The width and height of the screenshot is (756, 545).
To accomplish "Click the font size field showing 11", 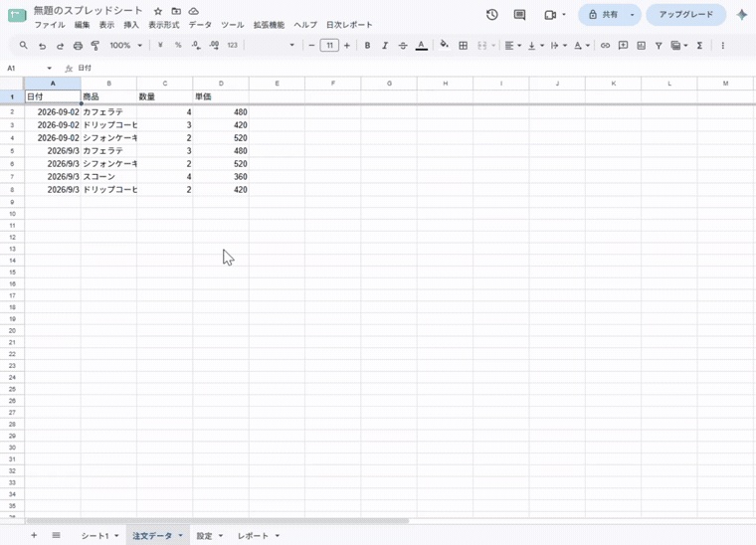I will pos(329,46).
